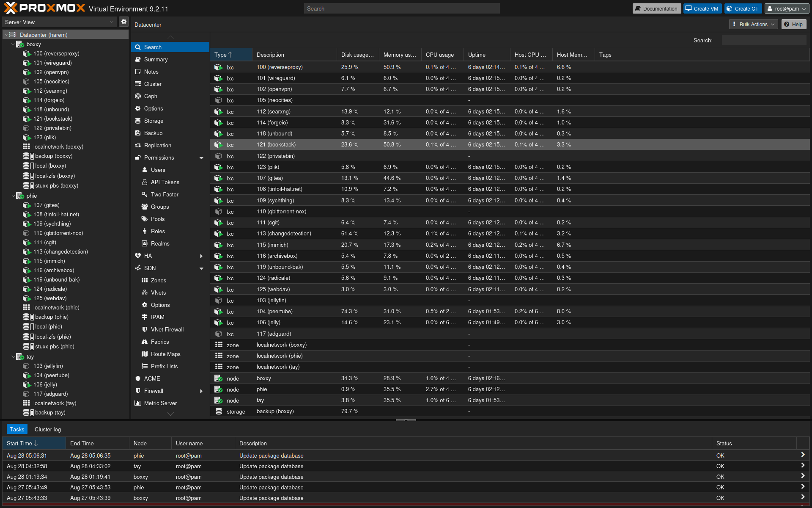Click the Storage database icon in the side menu
This screenshot has width=812, height=508.
click(x=138, y=121)
